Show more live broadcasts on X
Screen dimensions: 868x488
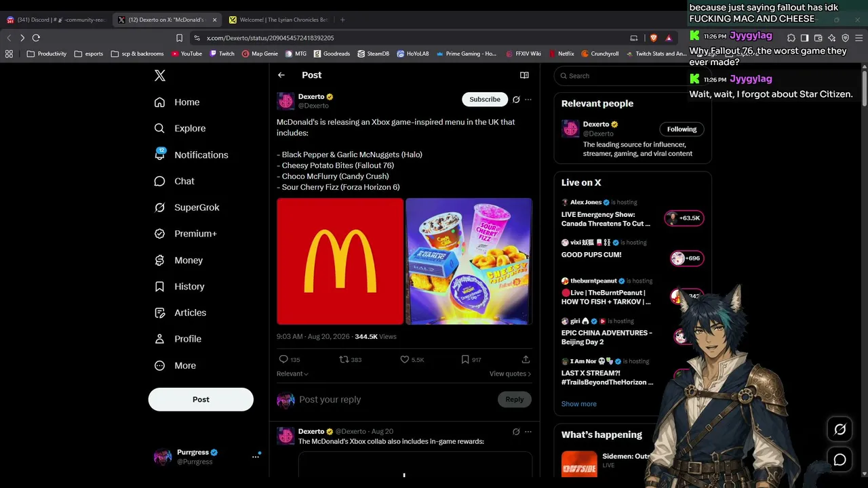[579, 404]
